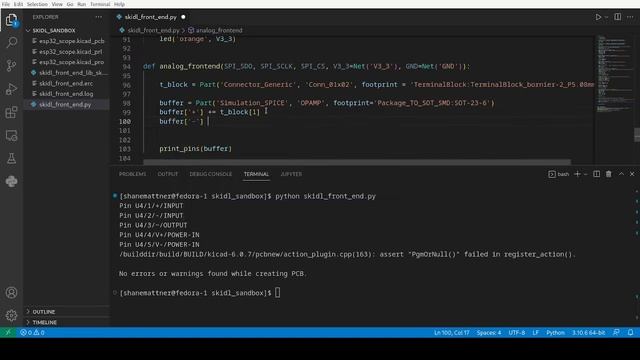Image resolution: width=640 pixels, height=360 pixels.
Task: Kill terminal with trash icon
Action: [x=609, y=174]
